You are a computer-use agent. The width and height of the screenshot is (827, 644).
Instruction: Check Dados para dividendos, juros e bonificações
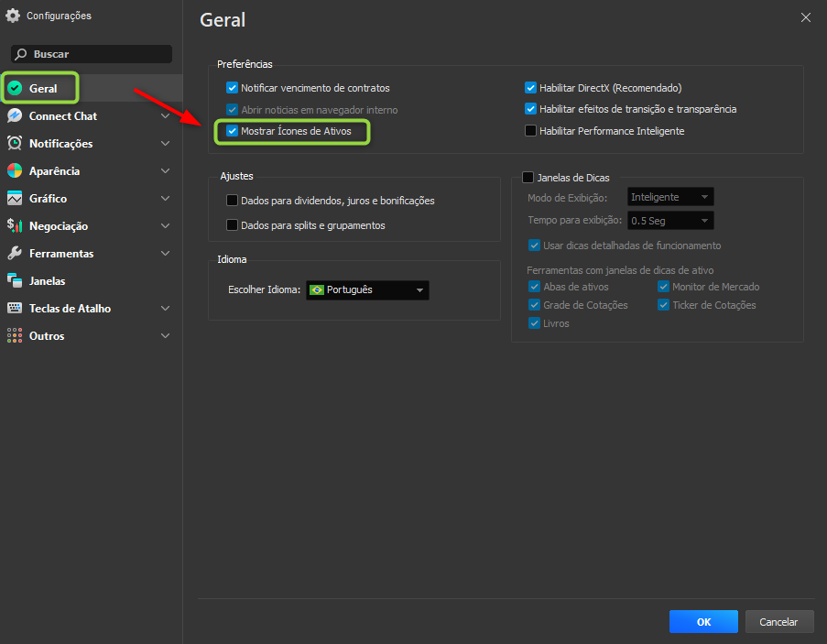coord(232,201)
